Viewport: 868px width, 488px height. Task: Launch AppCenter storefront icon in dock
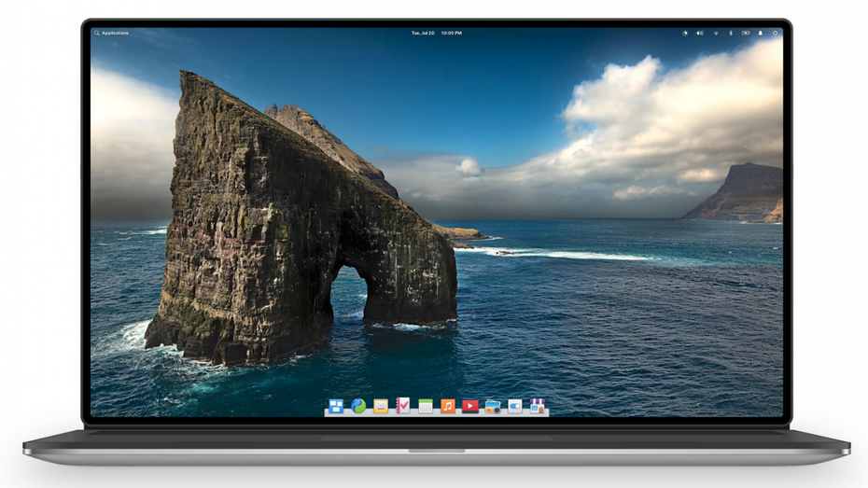coord(538,406)
